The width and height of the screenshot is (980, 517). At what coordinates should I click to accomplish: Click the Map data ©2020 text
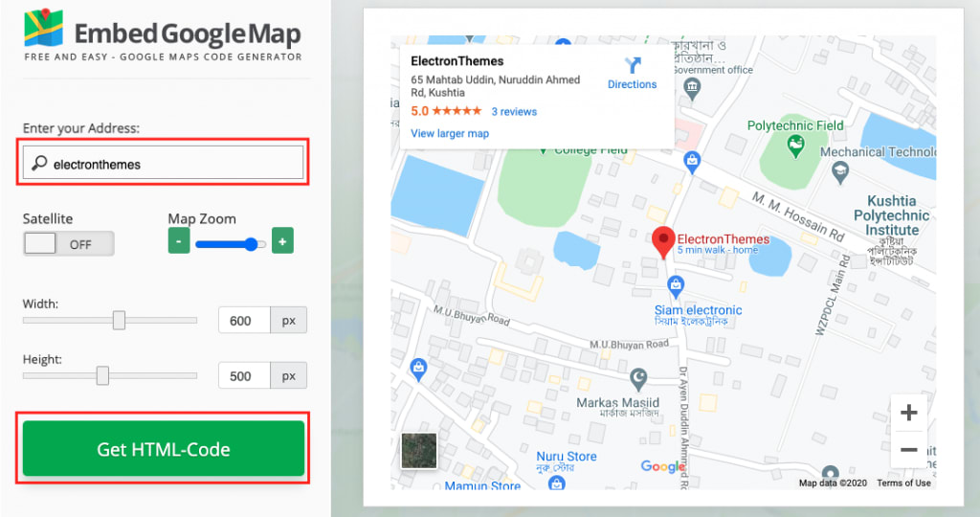tap(833, 483)
